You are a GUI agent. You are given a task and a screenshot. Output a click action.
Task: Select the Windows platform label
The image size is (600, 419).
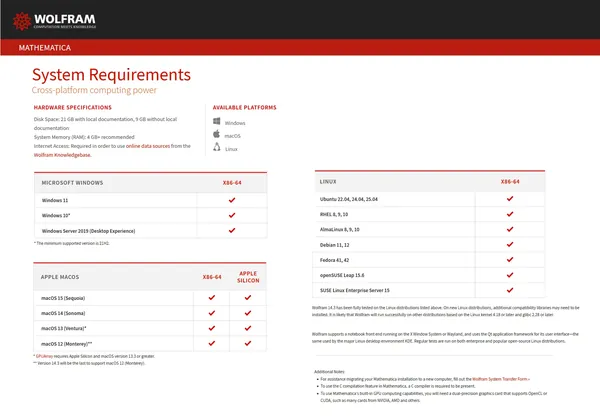pos(235,123)
